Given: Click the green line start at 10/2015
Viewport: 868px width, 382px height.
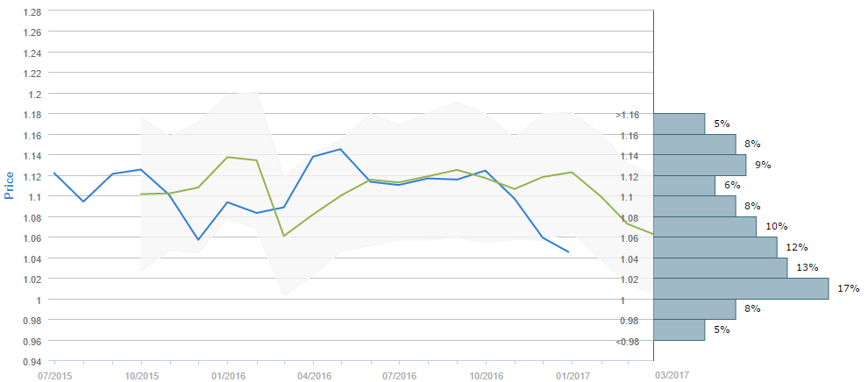Looking at the screenshot, I should pos(141,195).
